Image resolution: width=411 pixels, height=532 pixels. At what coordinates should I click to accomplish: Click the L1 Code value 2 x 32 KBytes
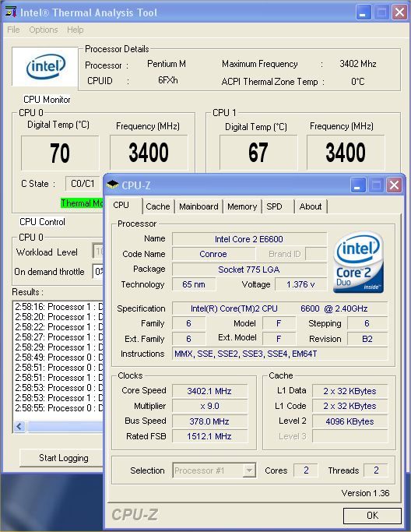[350, 406]
